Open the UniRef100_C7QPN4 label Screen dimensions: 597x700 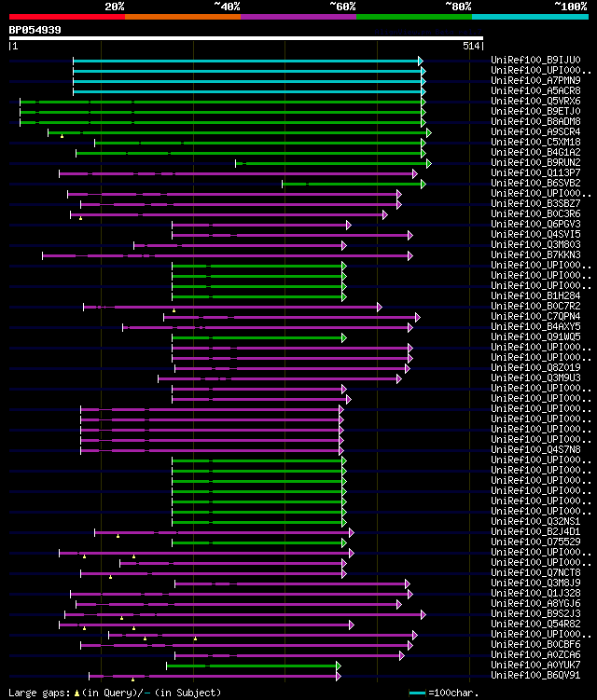[x=535, y=317]
